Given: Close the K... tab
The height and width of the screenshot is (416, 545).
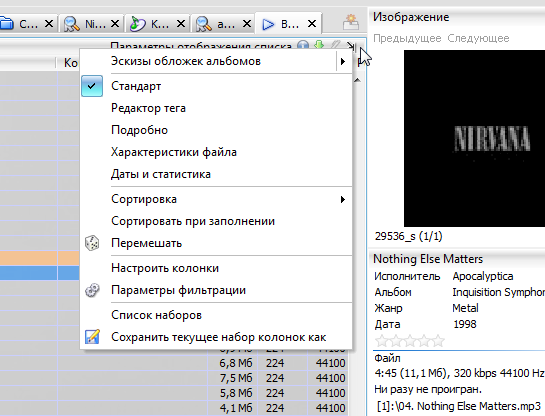Looking at the screenshot, I should coord(181,24).
